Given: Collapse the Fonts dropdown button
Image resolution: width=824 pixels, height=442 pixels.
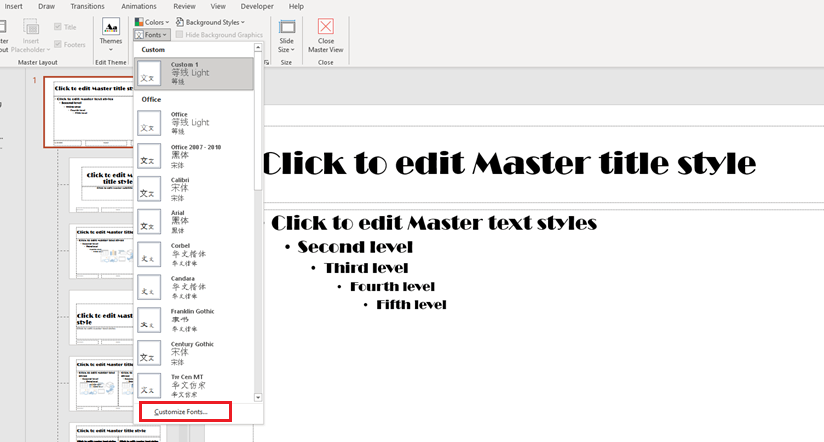Looking at the screenshot, I should pyautogui.click(x=152, y=35).
